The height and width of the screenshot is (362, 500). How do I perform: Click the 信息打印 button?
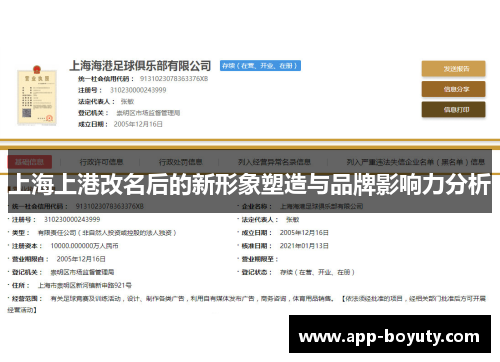tap(453, 110)
